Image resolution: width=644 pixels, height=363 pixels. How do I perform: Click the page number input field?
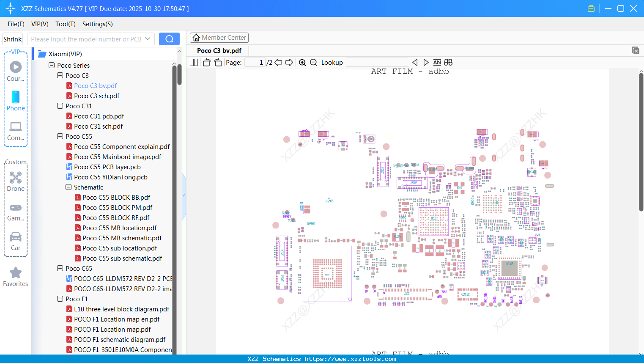[x=255, y=63]
